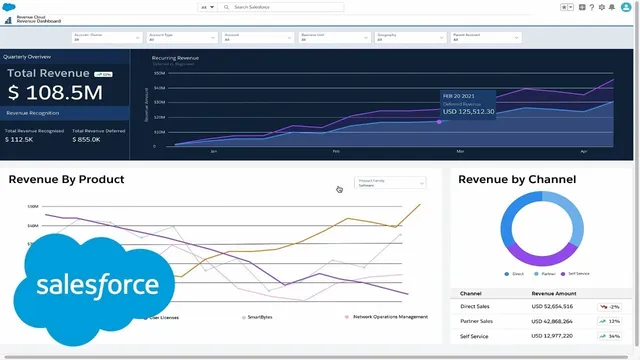The height and width of the screenshot is (360, 640).
Task: Click the $ 108.5M total revenue value
Action: (x=55, y=93)
